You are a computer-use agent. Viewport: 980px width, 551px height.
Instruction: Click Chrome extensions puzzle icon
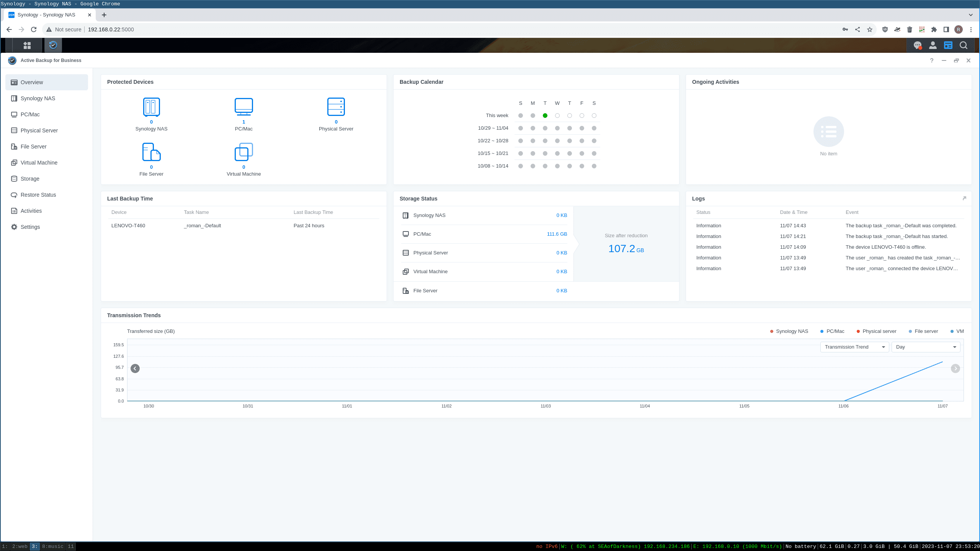(934, 29)
